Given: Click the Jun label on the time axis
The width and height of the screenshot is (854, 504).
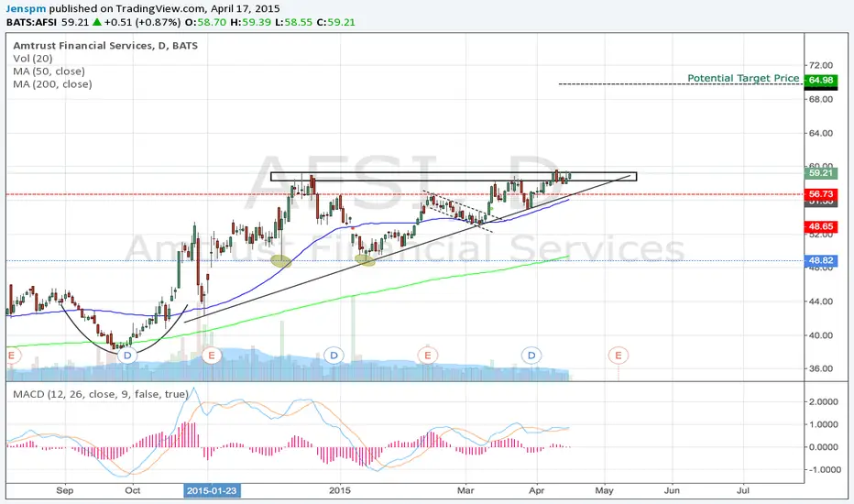Looking at the screenshot, I should point(672,490).
